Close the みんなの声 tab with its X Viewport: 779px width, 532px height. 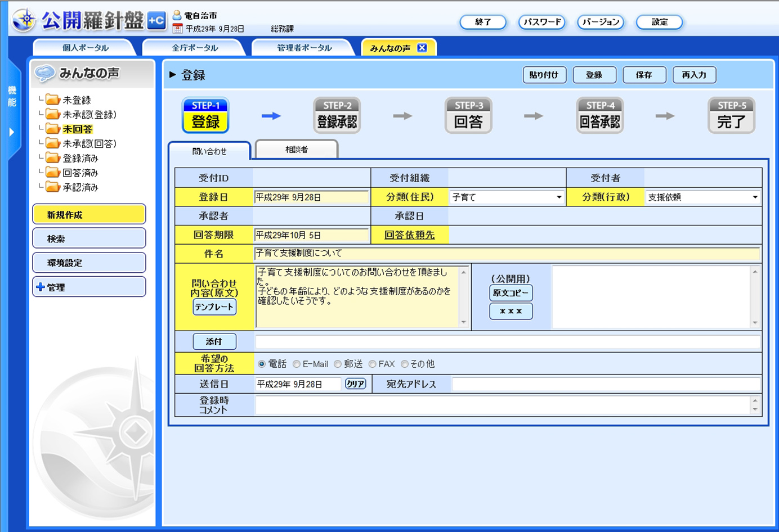tap(422, 48)
